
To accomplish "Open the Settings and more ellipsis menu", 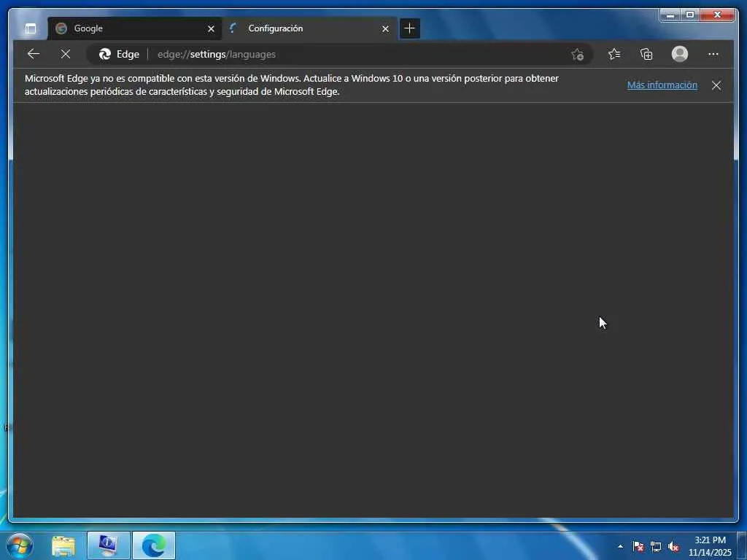I will [x=713, y=54].
